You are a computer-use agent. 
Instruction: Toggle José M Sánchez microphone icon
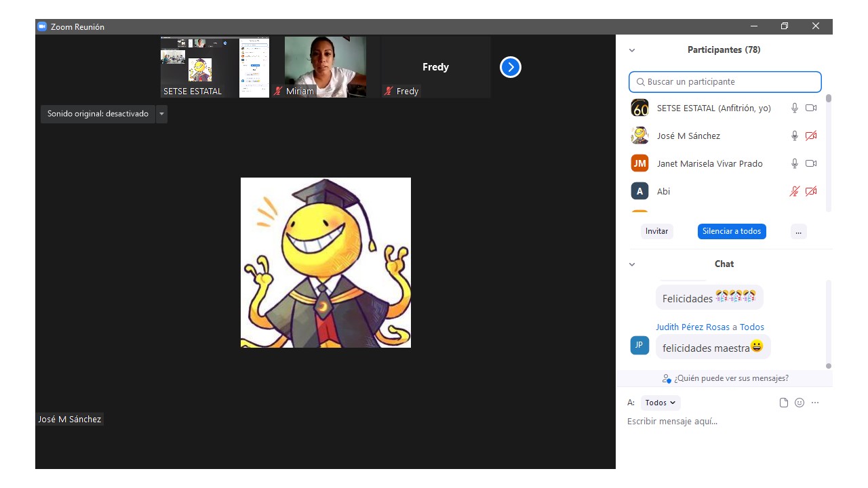click(795, 136)
